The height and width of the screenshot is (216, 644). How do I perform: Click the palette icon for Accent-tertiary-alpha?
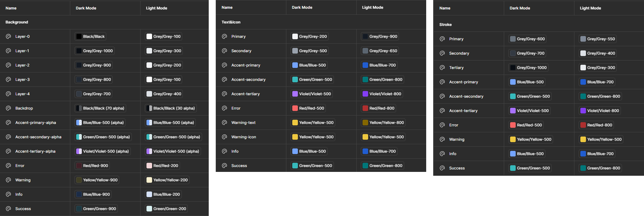[x=8, y=151]
